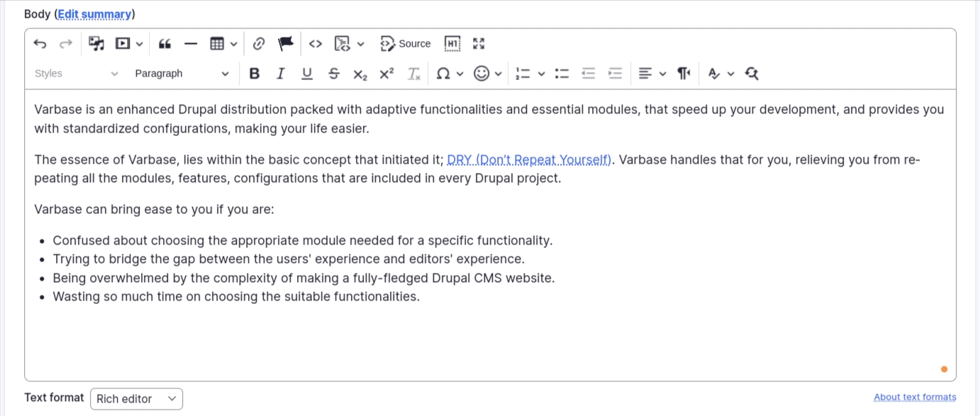This screenshot has width=980, height=416.
Task: Toggle the show blocks H1 button
Action: [452, 44]
